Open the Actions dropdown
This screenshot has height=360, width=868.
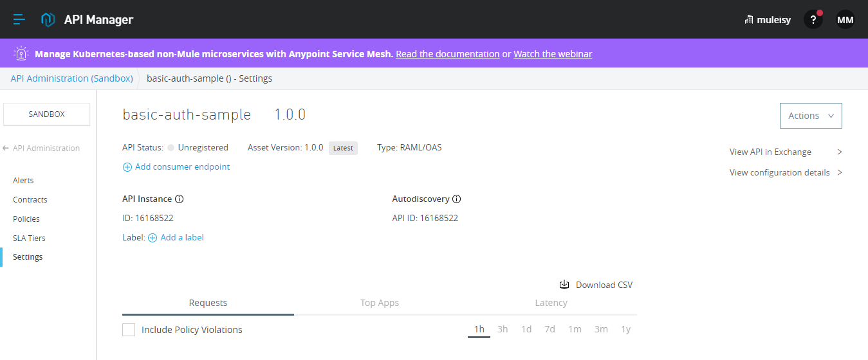click(x=811, y=116)
